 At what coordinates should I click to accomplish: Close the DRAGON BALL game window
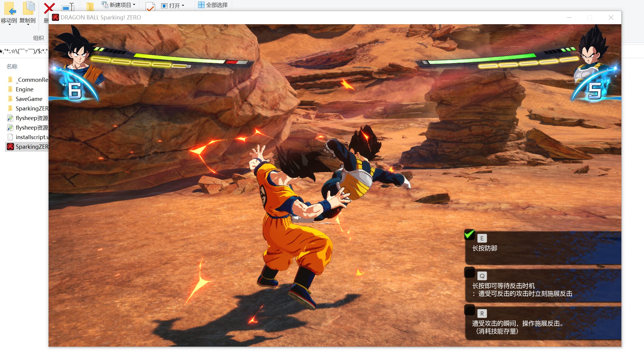pos(611,17)
